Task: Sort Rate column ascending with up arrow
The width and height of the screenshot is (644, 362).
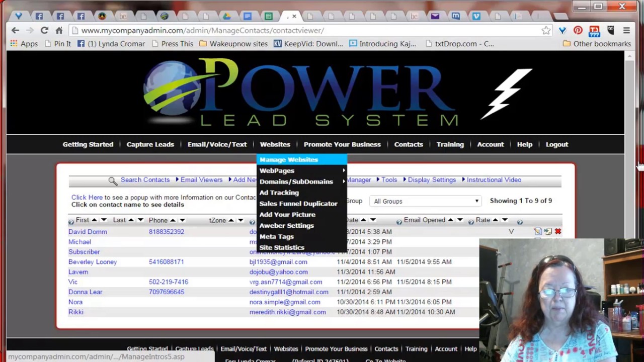Action: [495, 220]
